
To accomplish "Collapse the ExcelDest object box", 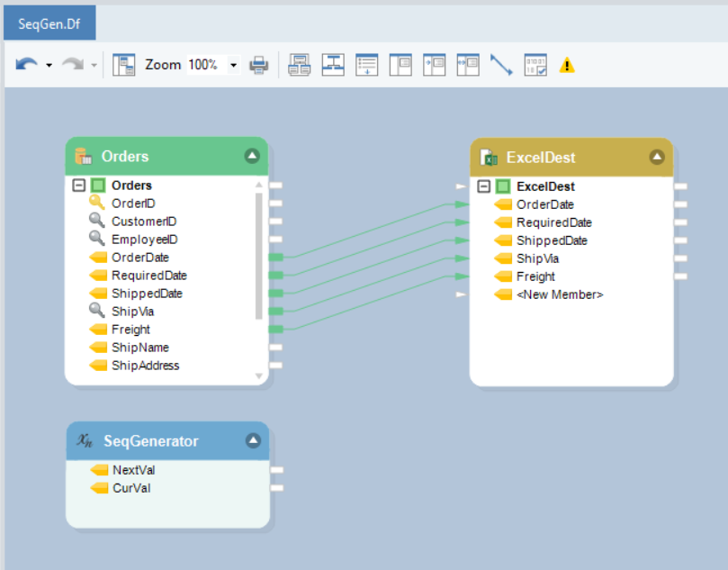I will pos(657,157).
